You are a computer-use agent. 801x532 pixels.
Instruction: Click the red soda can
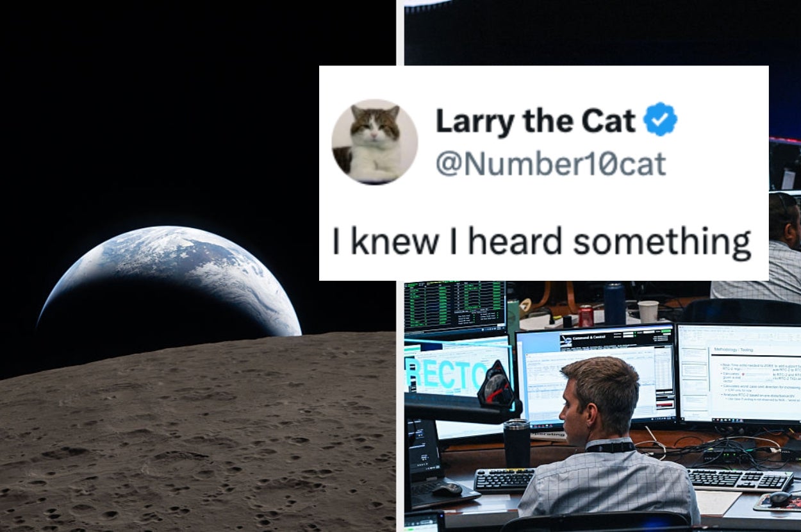pyautogui.click(x=586, y=316)
